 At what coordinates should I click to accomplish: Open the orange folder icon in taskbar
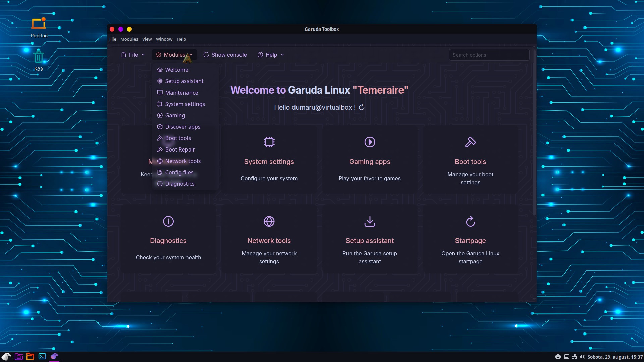click(30, 357)
